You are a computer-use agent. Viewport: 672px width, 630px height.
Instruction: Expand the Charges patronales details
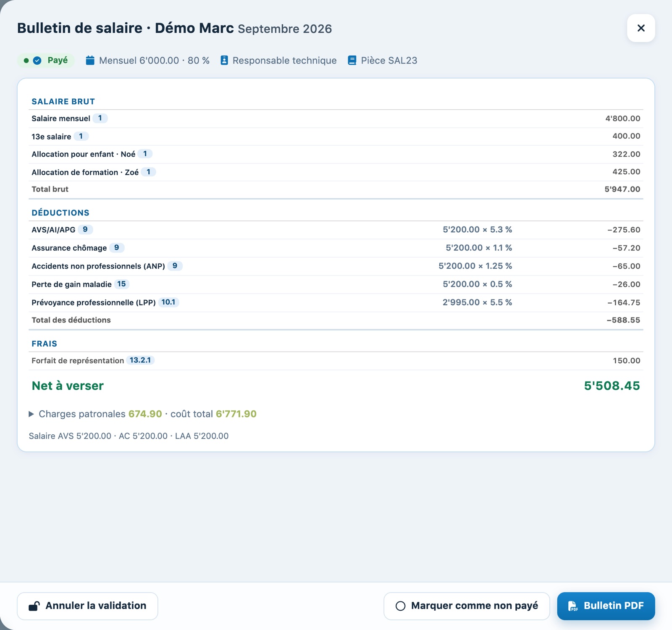pyautogui.click(x=31, y=414)
